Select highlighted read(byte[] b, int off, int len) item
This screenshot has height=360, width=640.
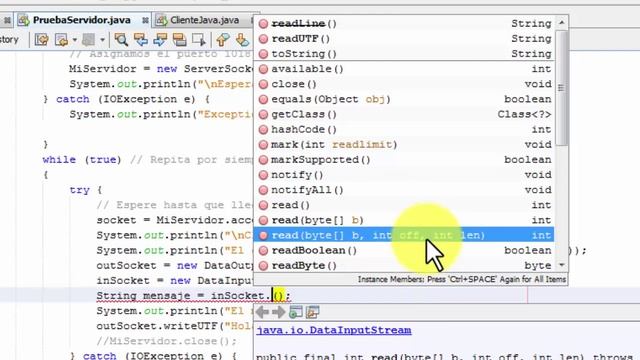coord(404,235)
